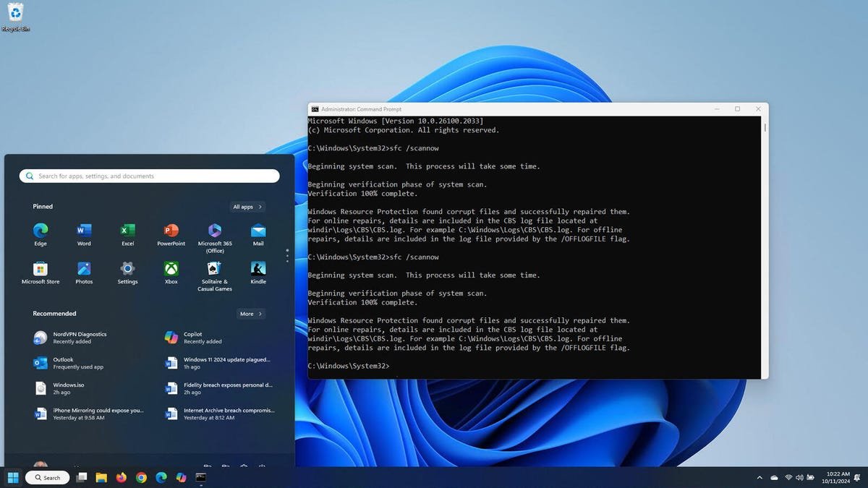Launch Word from the pinned apps

[84, 234]
